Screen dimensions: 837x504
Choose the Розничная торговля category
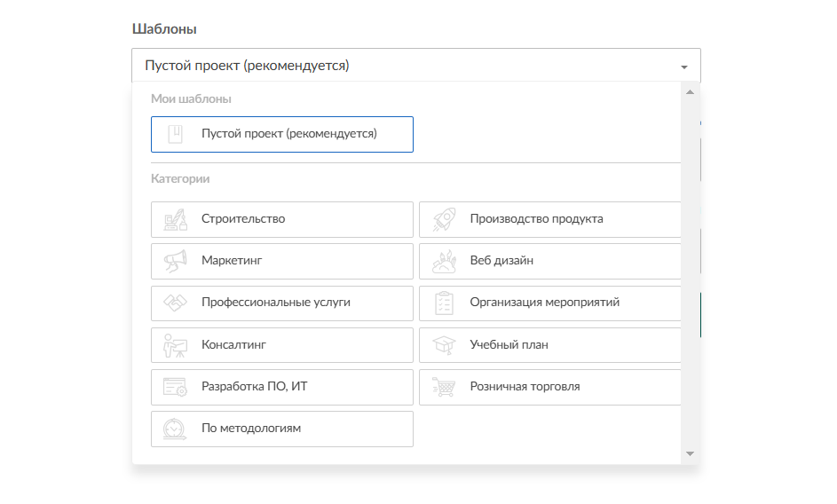point(549,387)
